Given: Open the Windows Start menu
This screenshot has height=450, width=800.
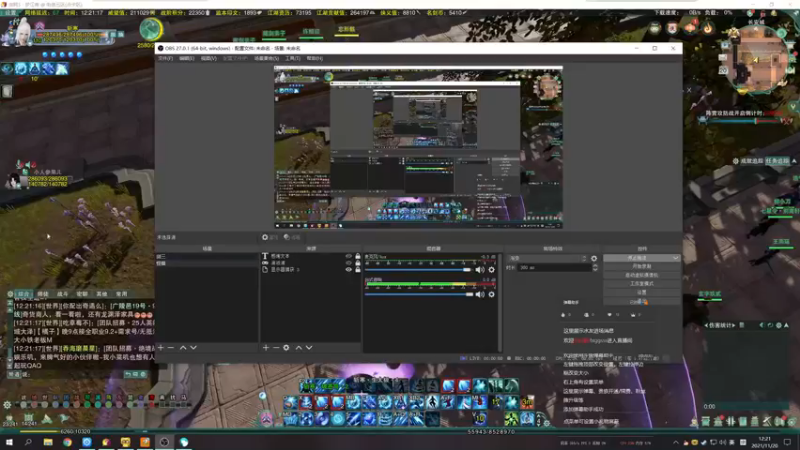Looking at the screenshot, I should click(x=9, y=442).
